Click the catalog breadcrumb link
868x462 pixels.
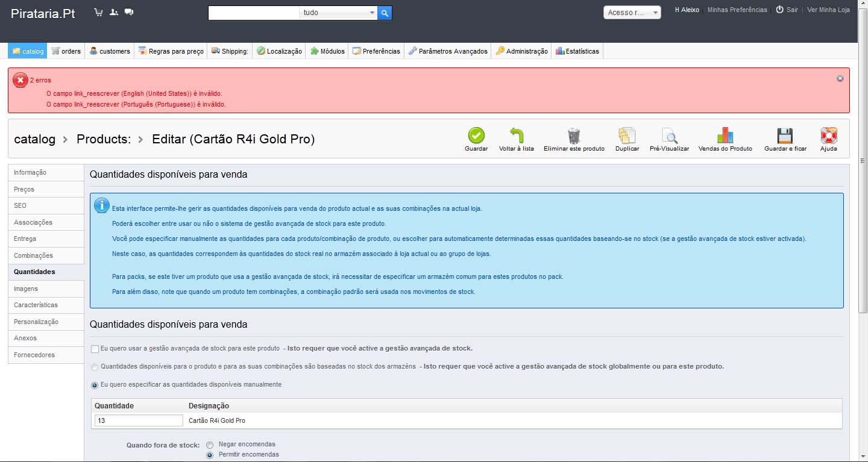(x=34, y=139)
